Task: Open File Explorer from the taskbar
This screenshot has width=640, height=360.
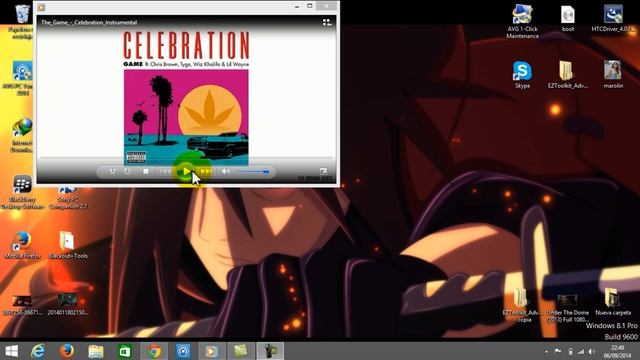Action: click(x=96, y=351)
